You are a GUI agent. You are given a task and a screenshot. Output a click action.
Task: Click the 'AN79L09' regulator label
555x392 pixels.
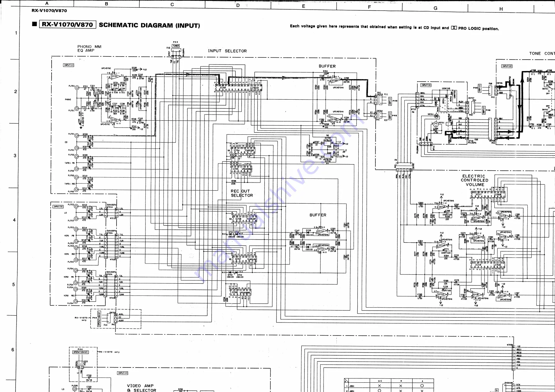[x=328, y=160]
